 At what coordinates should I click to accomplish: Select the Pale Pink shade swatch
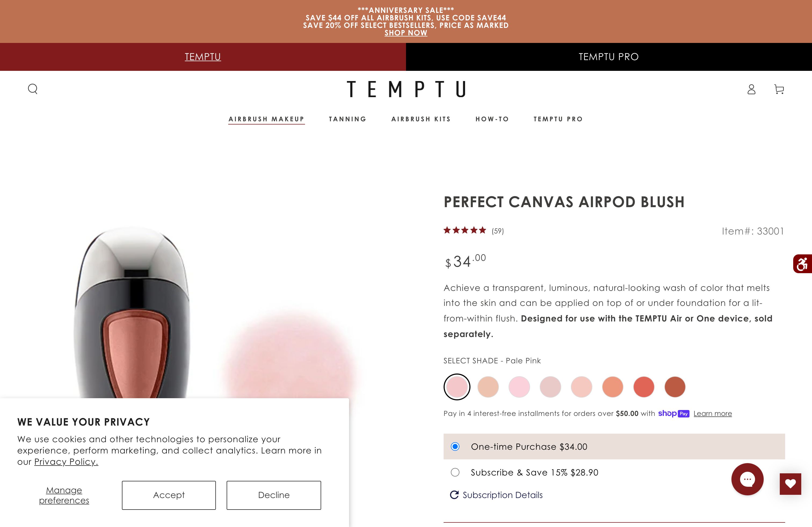click(457, 387)
